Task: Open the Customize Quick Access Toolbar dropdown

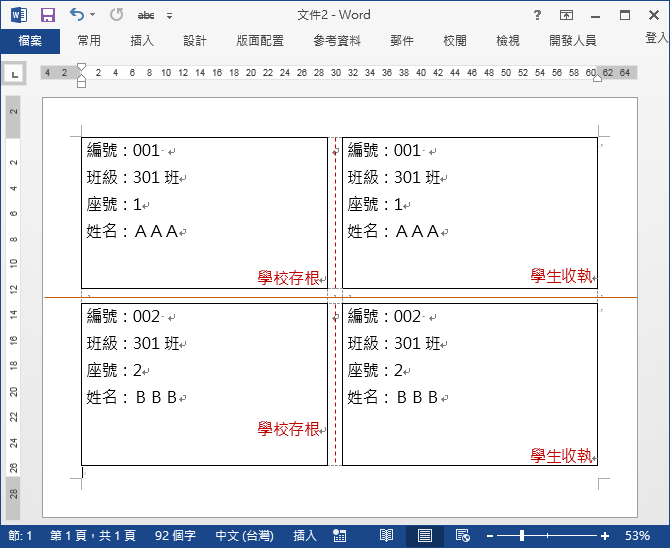Action: click(170, 16)
